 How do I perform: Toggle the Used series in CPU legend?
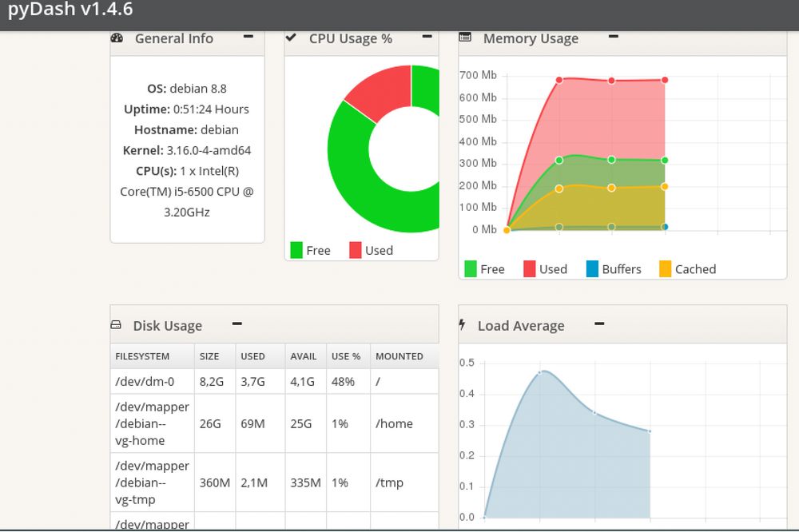pyautogui.click(x=356, y=250)
